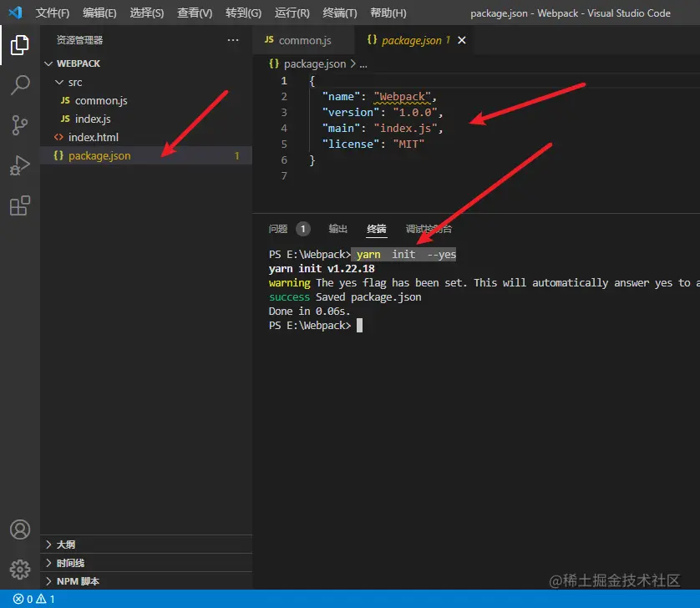Open the 选择(S) menu
The height and width of the screenshot is (608, 700).
click(x=147, y=13)
